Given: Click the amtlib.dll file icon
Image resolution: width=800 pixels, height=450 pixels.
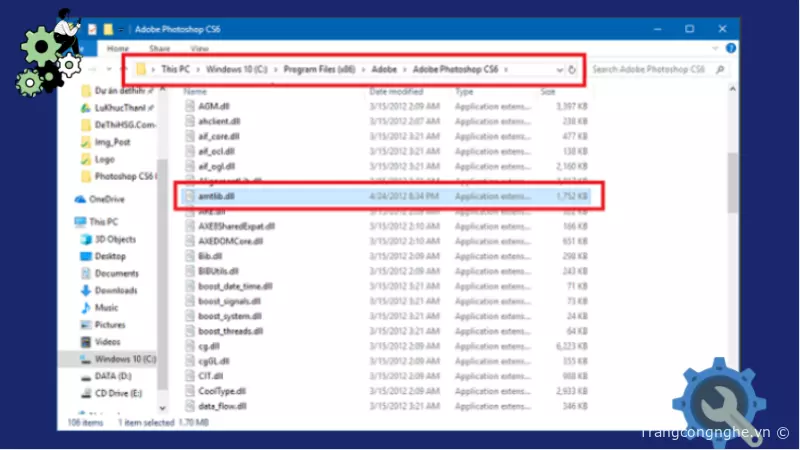Looking at the screenshot, I should coord(188,197).
